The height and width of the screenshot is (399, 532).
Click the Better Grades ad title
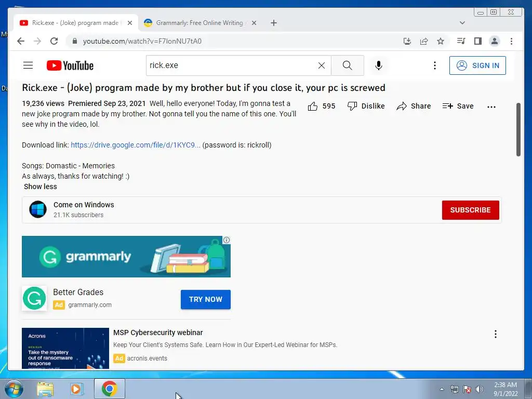click(78, 292)
